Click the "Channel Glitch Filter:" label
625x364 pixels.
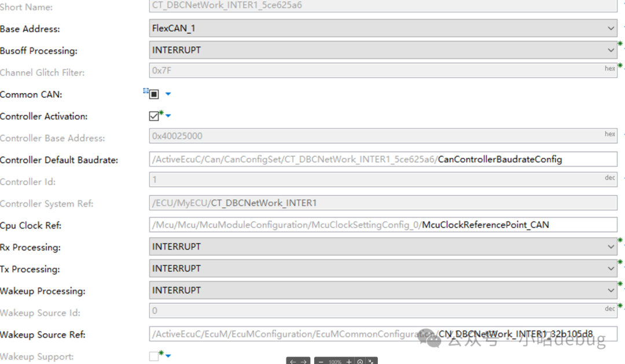coord(42,72)
